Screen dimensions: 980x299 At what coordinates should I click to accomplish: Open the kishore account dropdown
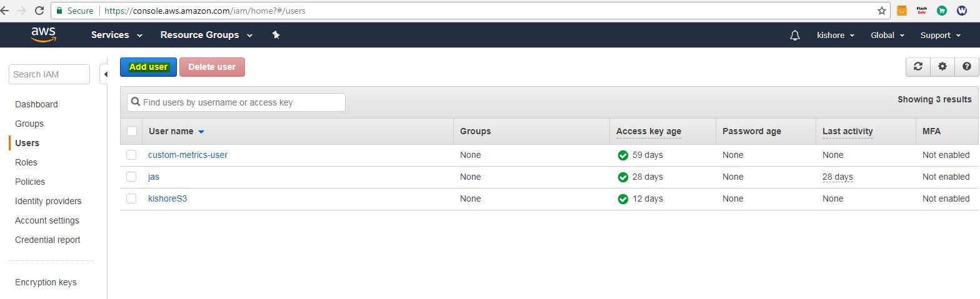point(835,36)
